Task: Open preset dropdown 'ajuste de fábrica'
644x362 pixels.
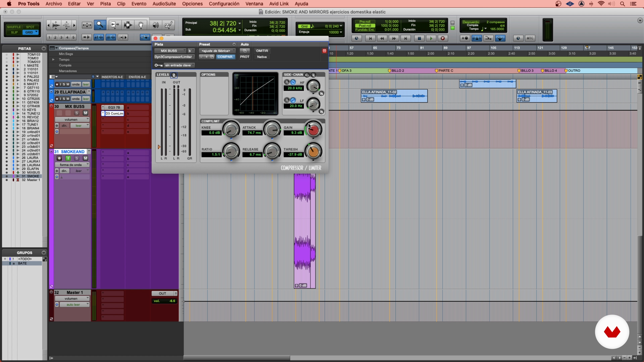Action: pos(217,51)
